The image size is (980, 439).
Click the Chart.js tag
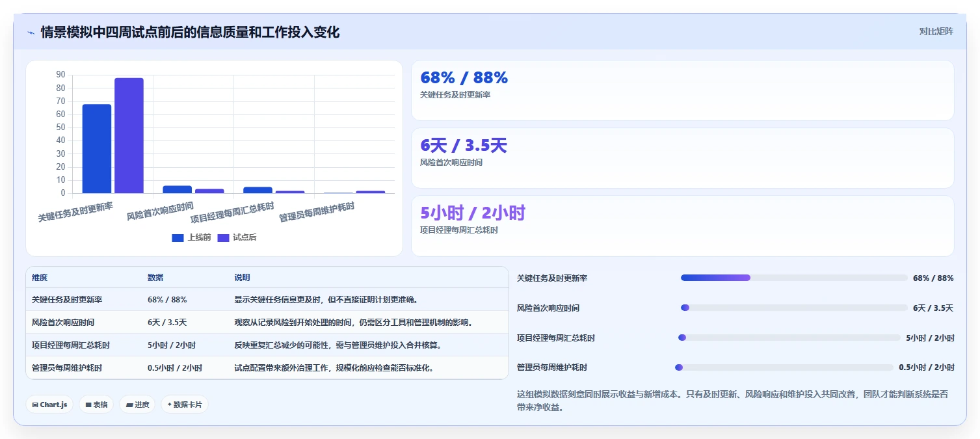pos(50,405)
